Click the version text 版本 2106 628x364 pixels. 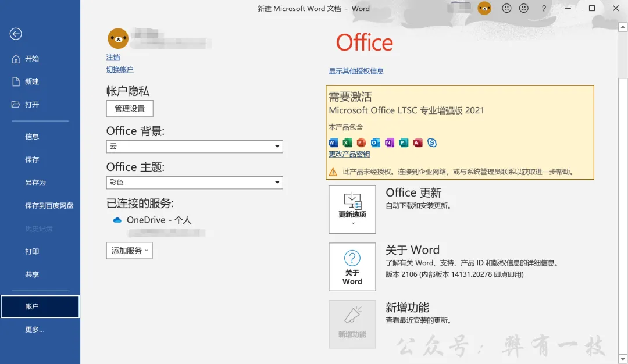click(455, 274)
